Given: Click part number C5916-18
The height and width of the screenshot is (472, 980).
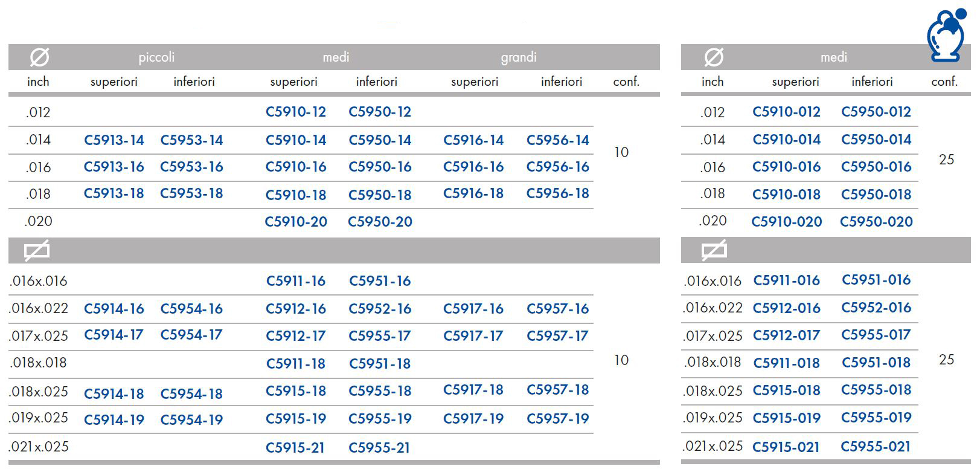Looking at the screenshot, I should click(473, 193).
